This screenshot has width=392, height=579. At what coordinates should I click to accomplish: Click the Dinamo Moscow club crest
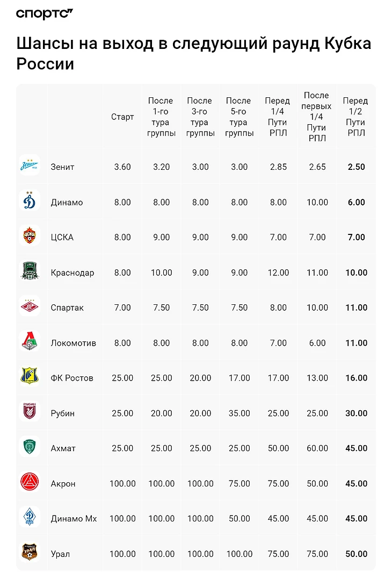30,202
